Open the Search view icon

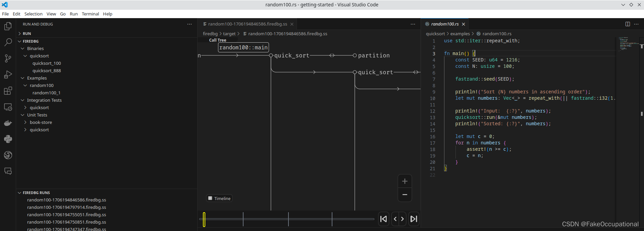click(8, 42)
